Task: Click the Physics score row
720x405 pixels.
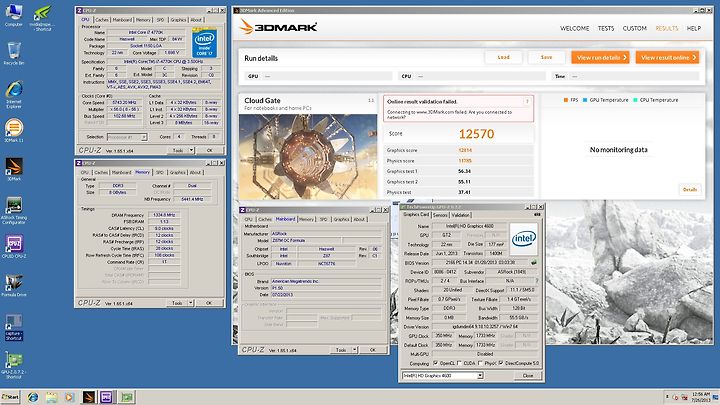Action: (459, 161)
